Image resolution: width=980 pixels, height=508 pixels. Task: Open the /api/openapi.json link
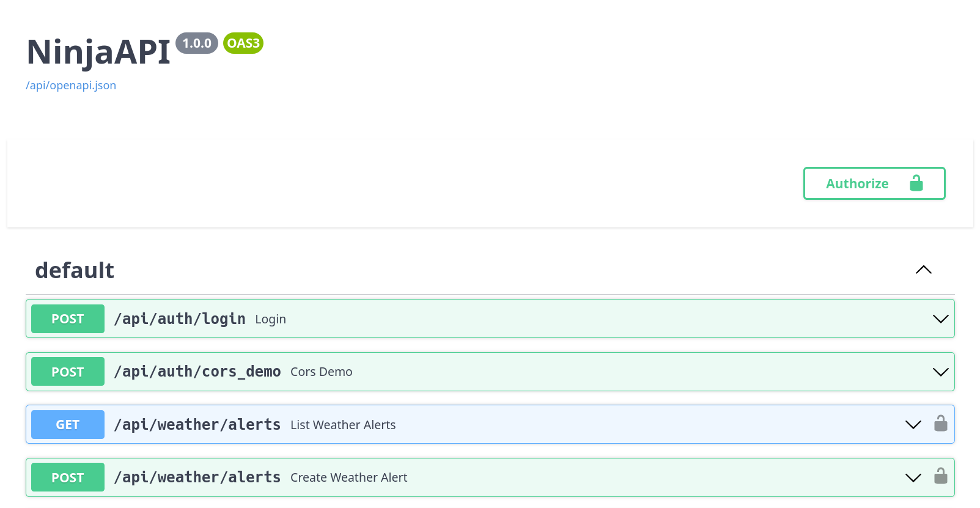[x=71, y=86]
